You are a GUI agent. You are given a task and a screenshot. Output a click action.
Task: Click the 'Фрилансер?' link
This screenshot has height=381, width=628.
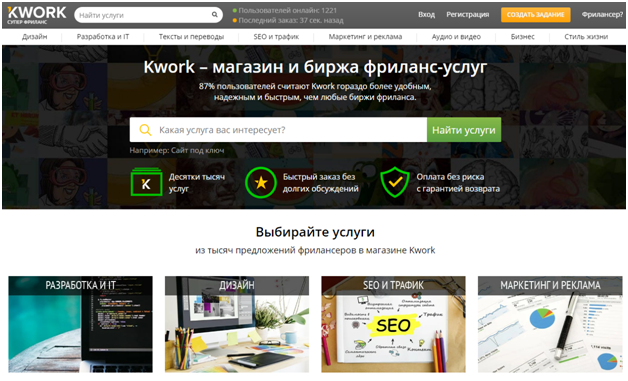[602, 15]
